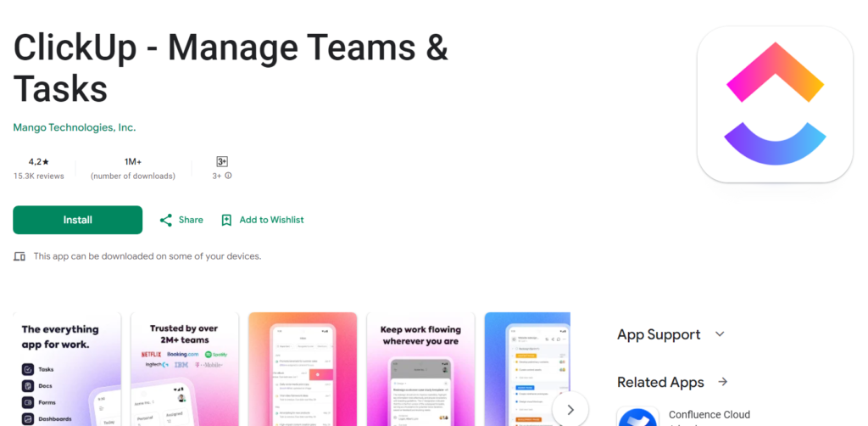Open "Keep work flowing wherever you are" screenshot
This screenshot has width=868, height=426.
pyautogui.click(x=420, y=369)
